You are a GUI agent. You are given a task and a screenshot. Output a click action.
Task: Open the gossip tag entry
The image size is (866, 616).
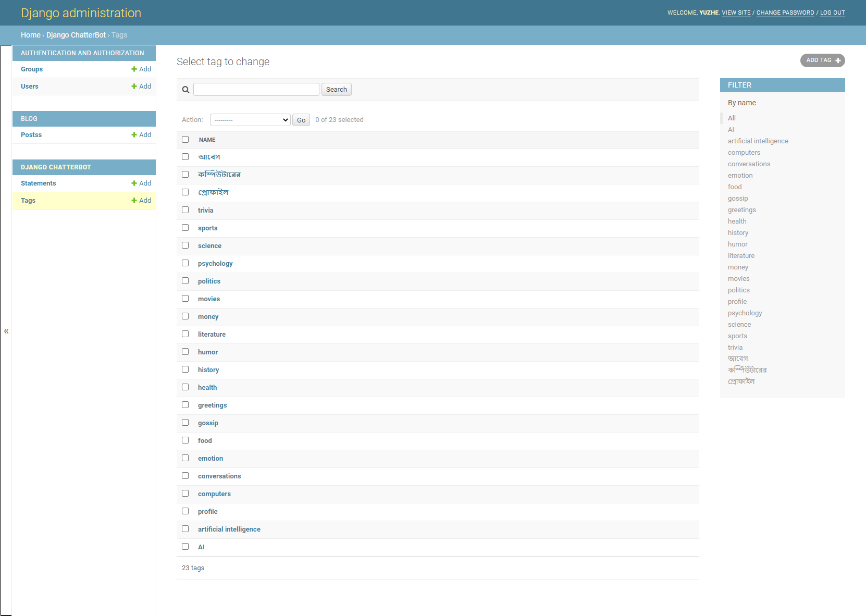(x=208, y=423)
